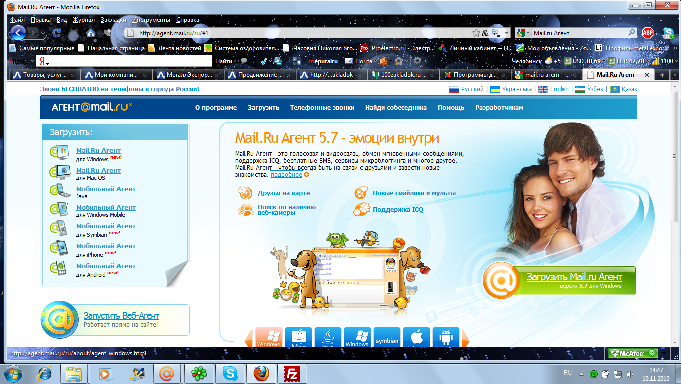Reload the page with the refresh icon

[56, 33]
